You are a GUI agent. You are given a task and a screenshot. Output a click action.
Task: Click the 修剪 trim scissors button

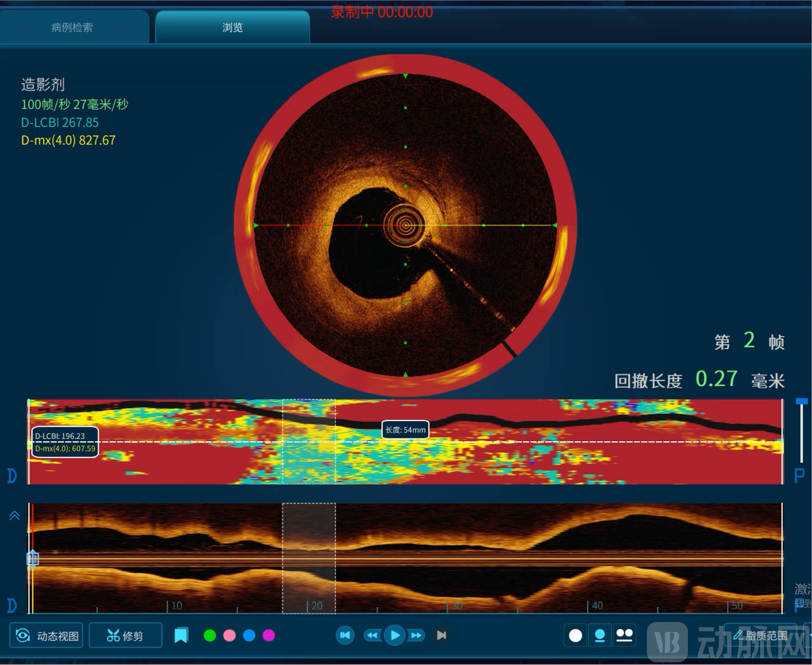click(125, 635)
